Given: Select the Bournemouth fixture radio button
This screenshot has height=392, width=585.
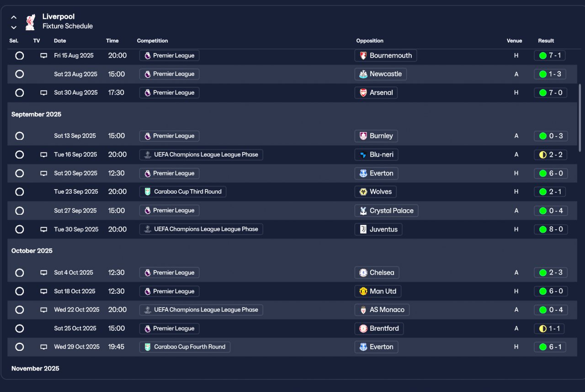Looking at the screenshot, I should pos(19,56).
